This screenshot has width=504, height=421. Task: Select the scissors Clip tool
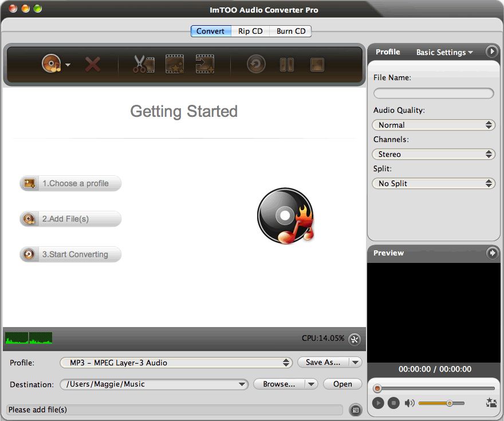[x=143, y=64]
